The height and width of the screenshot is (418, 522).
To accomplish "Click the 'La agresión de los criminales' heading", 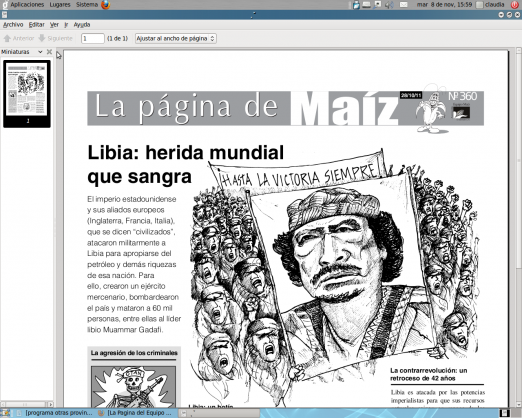I will [134, 353].
